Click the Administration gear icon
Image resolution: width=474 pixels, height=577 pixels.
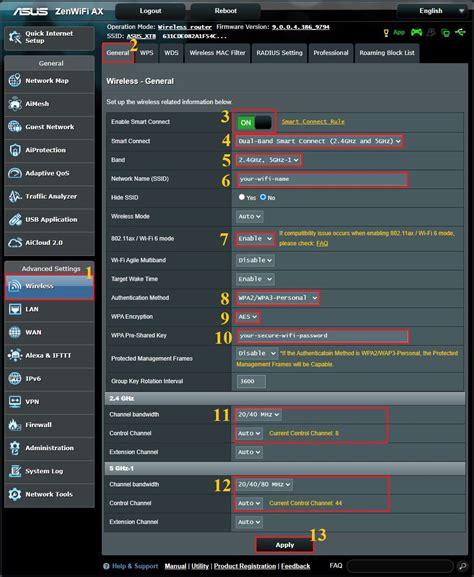(x=15, y=448)
